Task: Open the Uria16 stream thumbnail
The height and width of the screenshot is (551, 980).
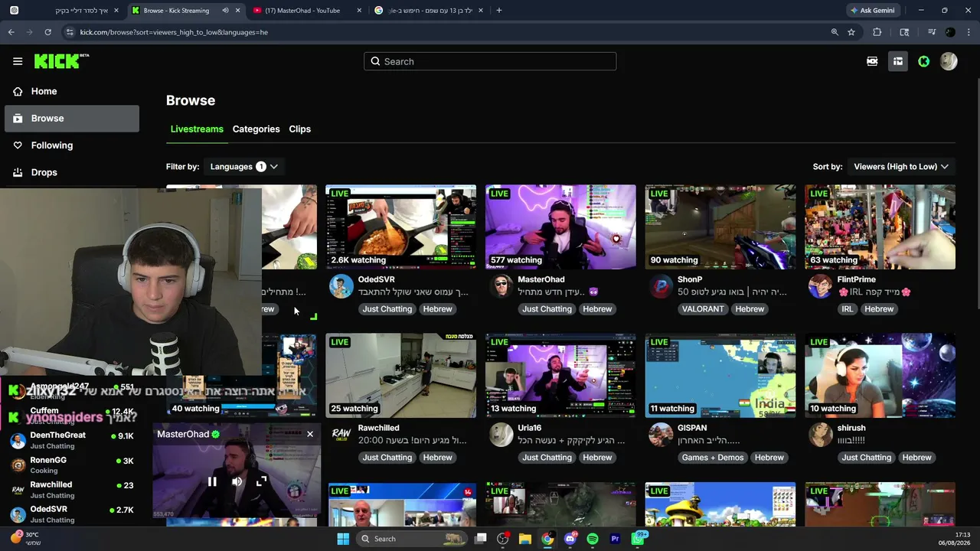Action: [x=560, y=375]
